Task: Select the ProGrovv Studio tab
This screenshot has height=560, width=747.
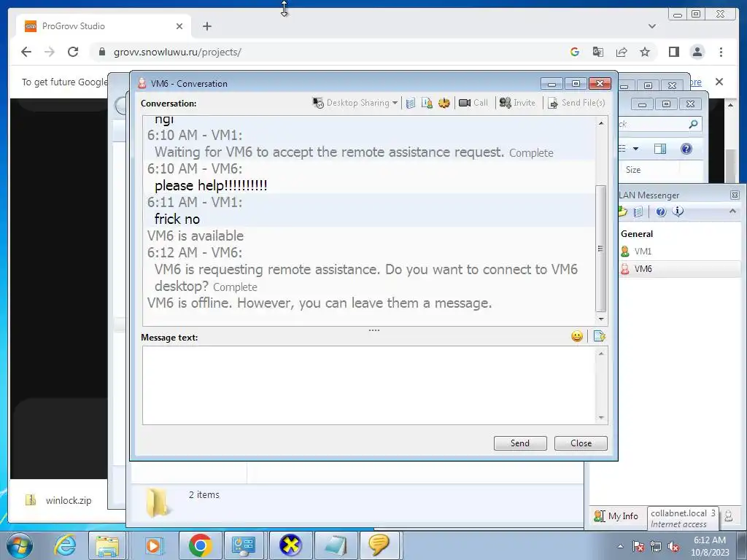Action: [x=104, y=26]
